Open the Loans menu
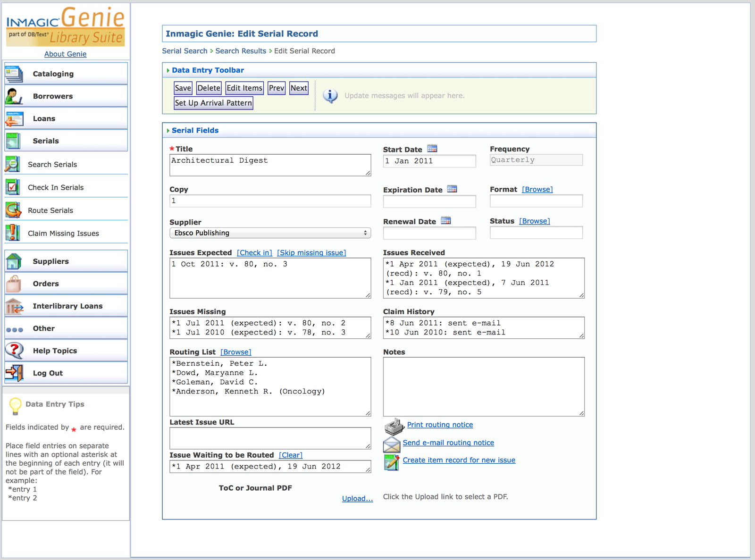 coord(66,118)
